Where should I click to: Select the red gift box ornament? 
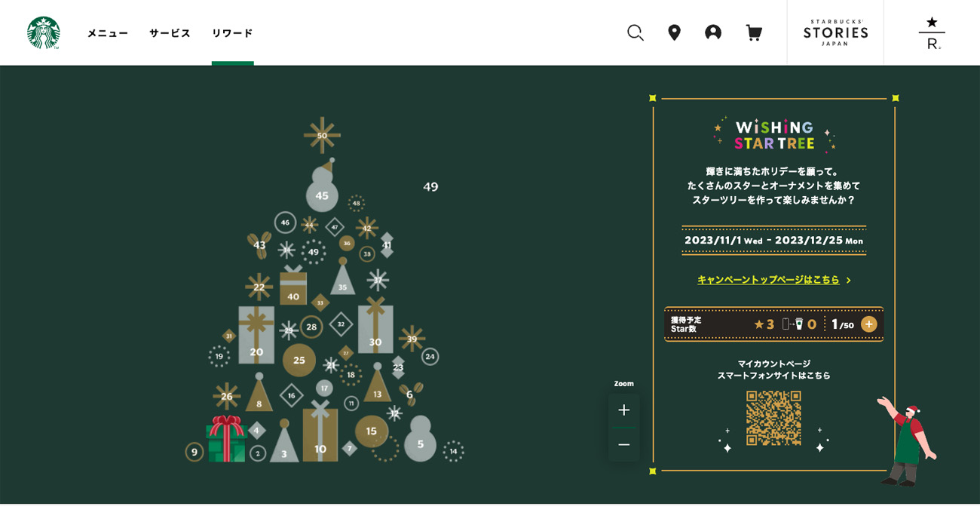[x=226, y=438]
